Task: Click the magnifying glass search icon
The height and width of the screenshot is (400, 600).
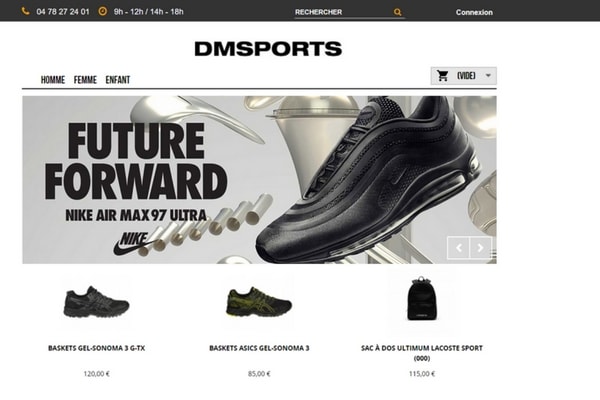Action: click(x=398, y=12)
